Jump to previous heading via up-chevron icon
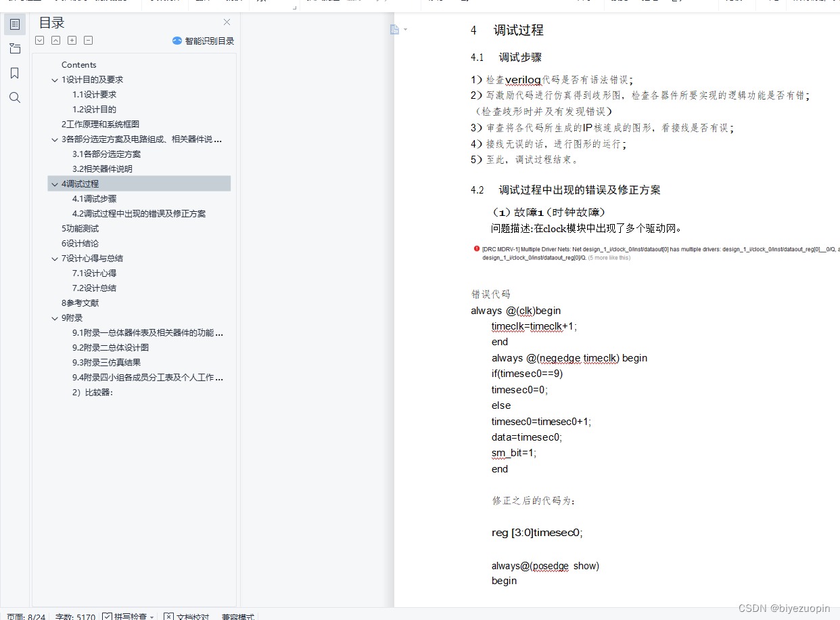This screenshot has height=620, width=840. (55, 40)
